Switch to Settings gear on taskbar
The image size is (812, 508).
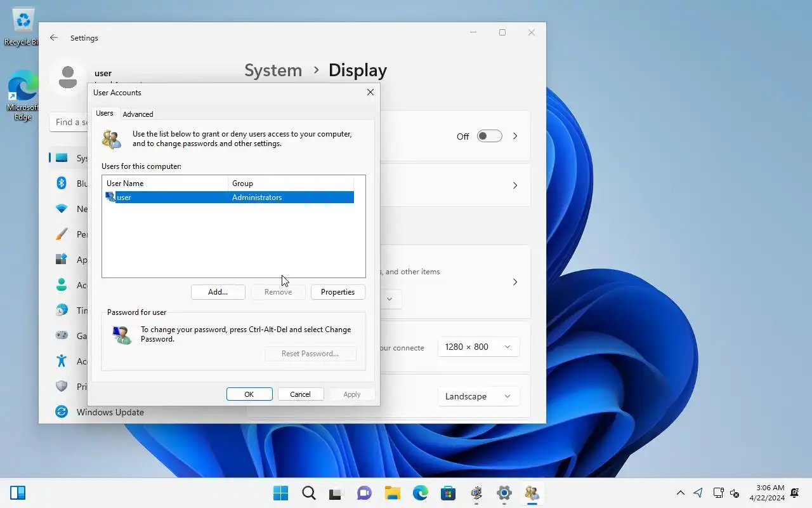[x=504, y=493]
